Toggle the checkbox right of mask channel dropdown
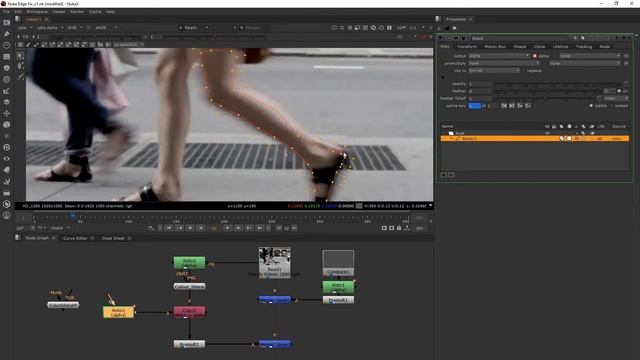Viewport: 640px width, 360px height. (x=626, y=56)
